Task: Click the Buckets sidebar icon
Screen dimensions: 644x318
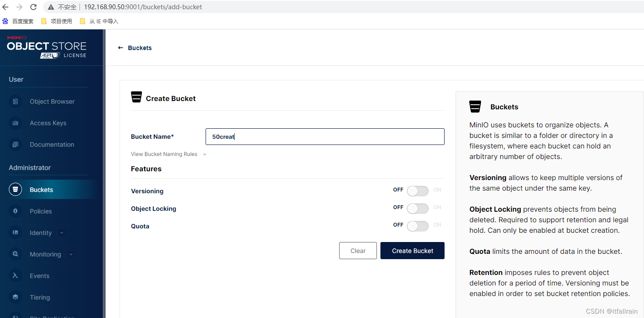Action: (x=15, y=190)
